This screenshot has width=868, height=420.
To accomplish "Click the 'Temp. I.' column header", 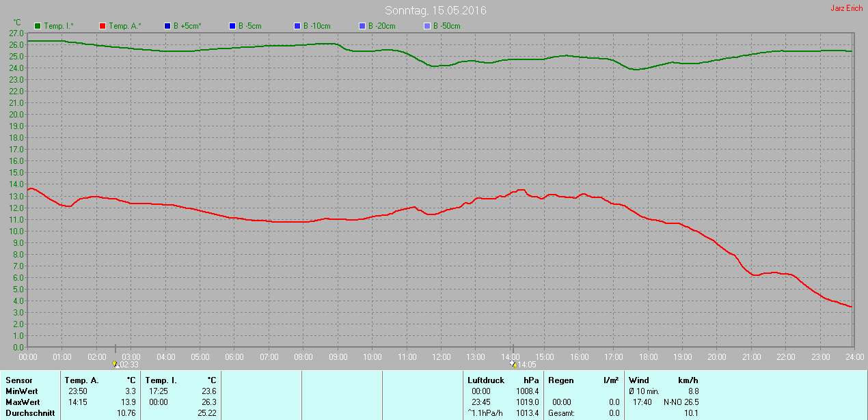I will tap(161, 380).
